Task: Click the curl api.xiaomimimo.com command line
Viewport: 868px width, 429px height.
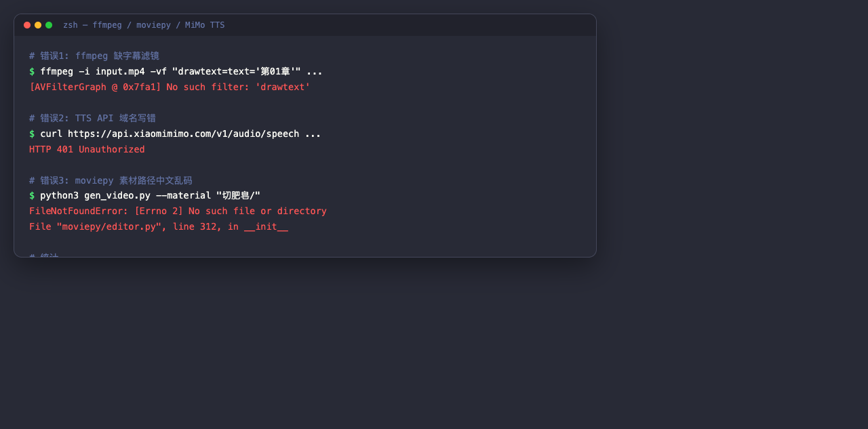Action: [x=175, y=134]
